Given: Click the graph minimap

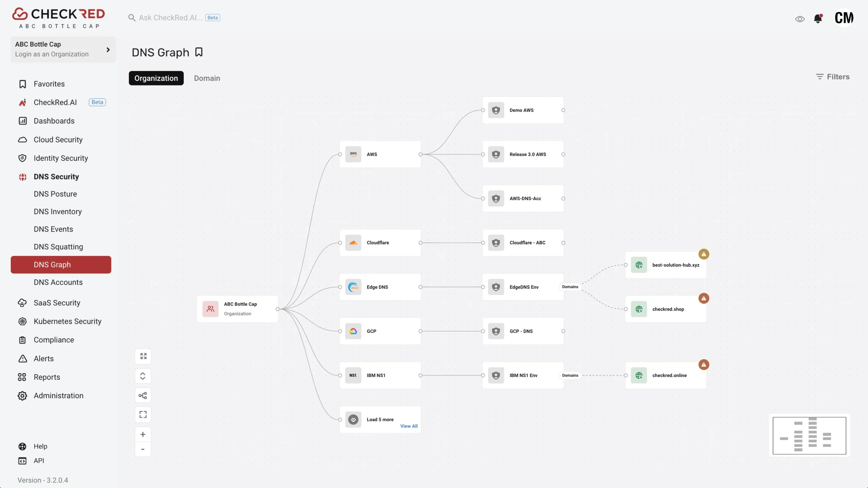Looking at the screenshot, I should tap(809, 436).
